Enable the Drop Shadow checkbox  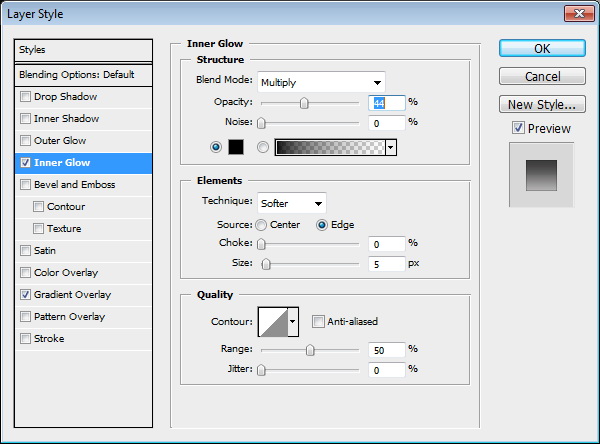pyautogui.click(x=26, y=97)
